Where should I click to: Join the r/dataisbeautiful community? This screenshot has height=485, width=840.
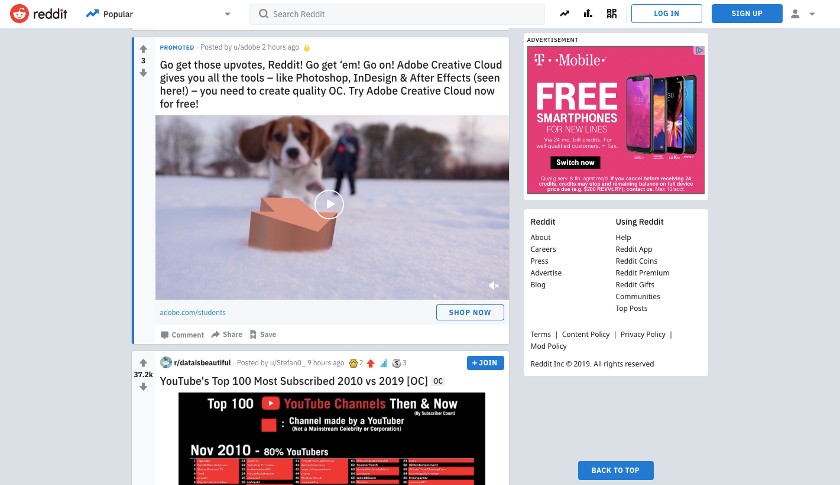point(485,363)
